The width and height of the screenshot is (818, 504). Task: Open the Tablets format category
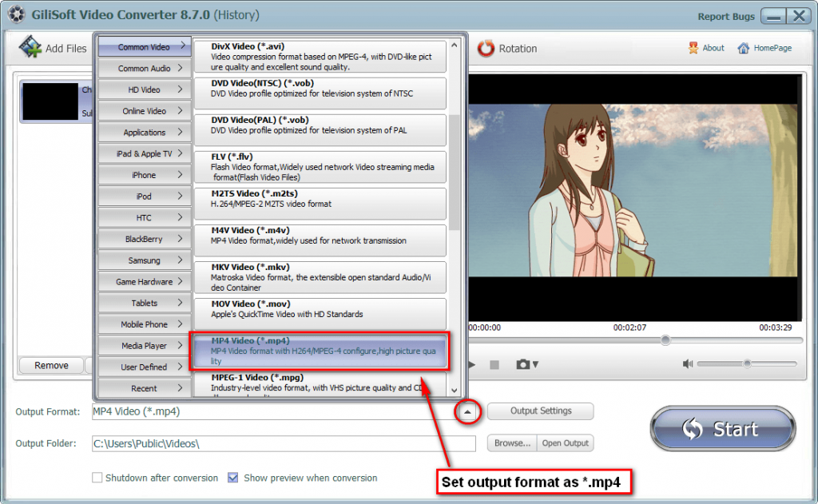(x=144, y=304)
